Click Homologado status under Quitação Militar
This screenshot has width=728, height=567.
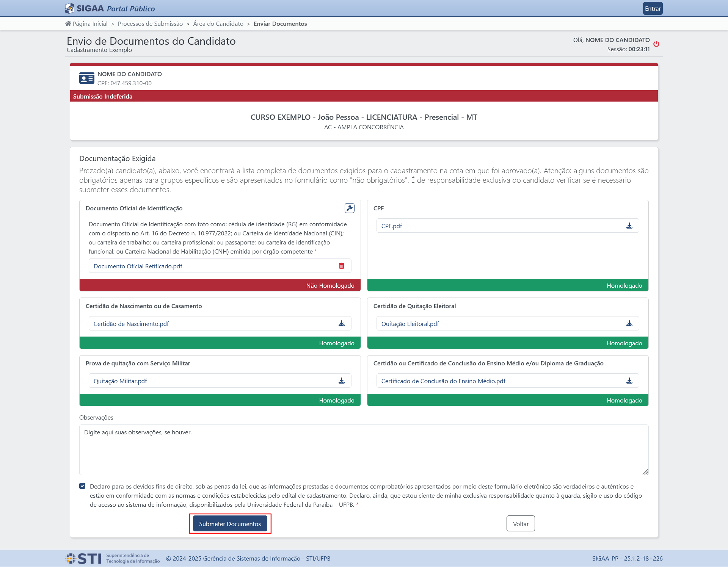point(220,400)
